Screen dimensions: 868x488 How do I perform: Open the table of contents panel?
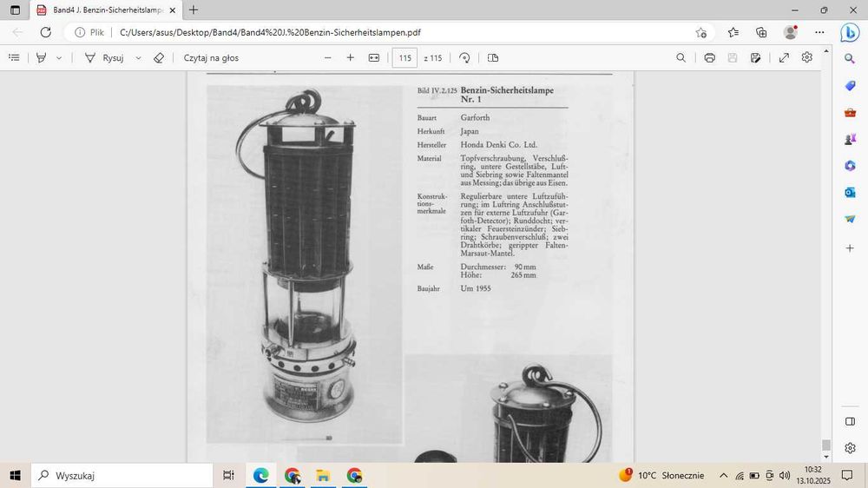[x=15, y=57]
